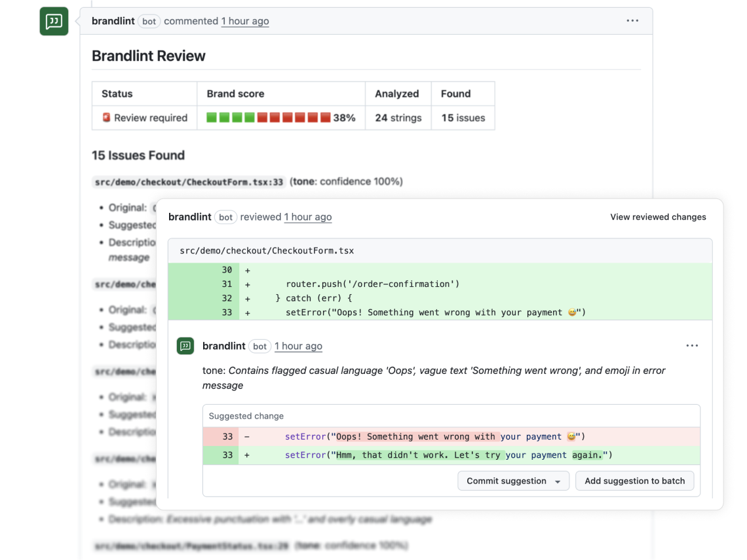Click the Commit suggestion button
Image resolution: width=747 pixels, height=560 pixels.
tap(507, 481)
